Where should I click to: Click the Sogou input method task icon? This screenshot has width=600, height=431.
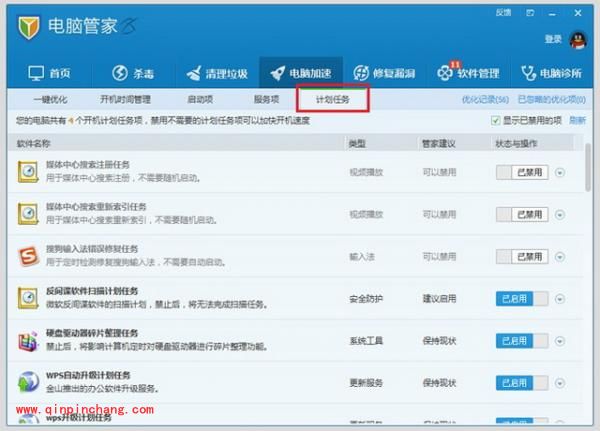pos(29,256)
